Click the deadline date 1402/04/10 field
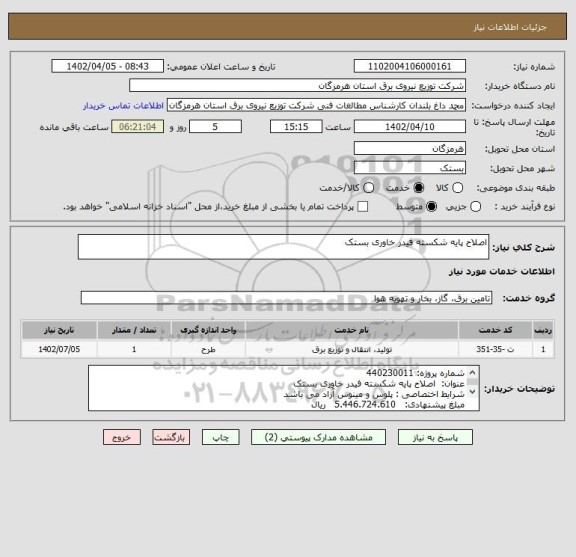The height and width of the screenshot is (557, 576). 410,127
